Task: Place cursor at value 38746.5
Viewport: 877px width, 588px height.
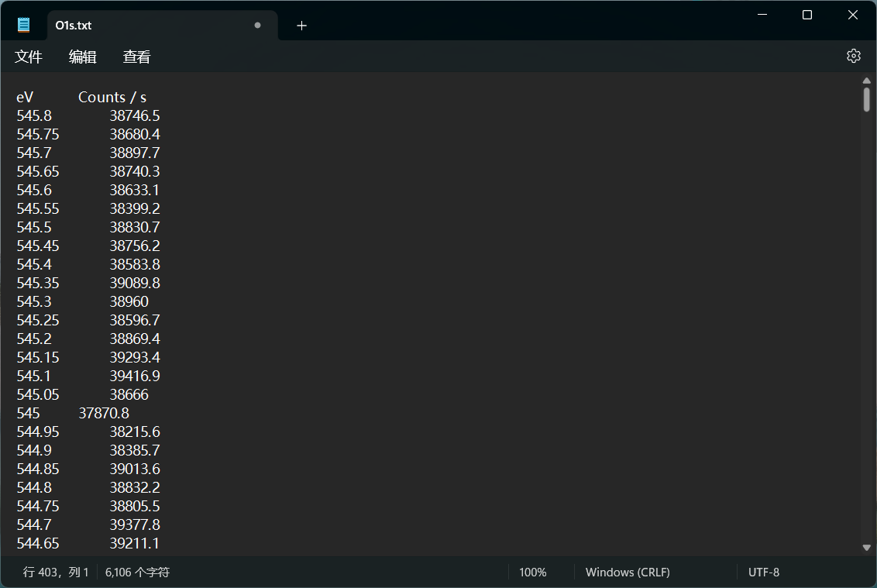Action: pyautogui.click(x=135, y=115)
